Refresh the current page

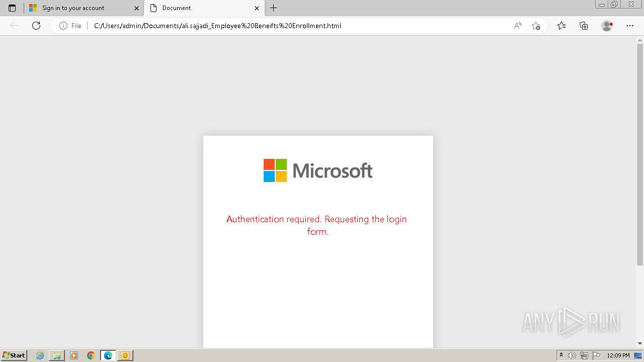(36, 26)
